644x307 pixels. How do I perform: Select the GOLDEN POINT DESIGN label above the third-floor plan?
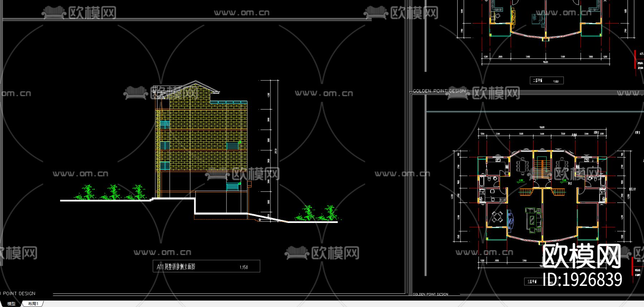click(x=439, y=91)
